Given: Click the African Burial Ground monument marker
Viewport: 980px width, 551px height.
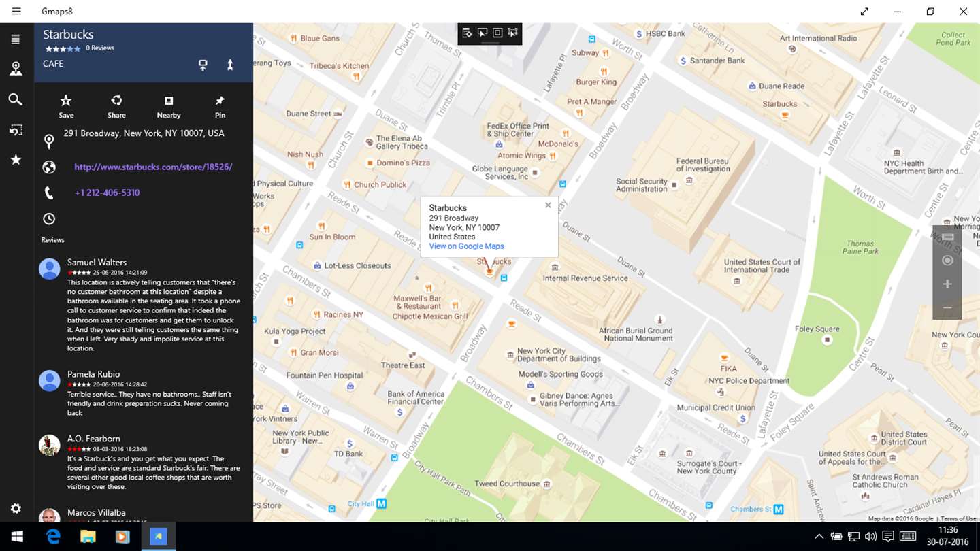Looking at the screenshot, I should coord(659,319).
